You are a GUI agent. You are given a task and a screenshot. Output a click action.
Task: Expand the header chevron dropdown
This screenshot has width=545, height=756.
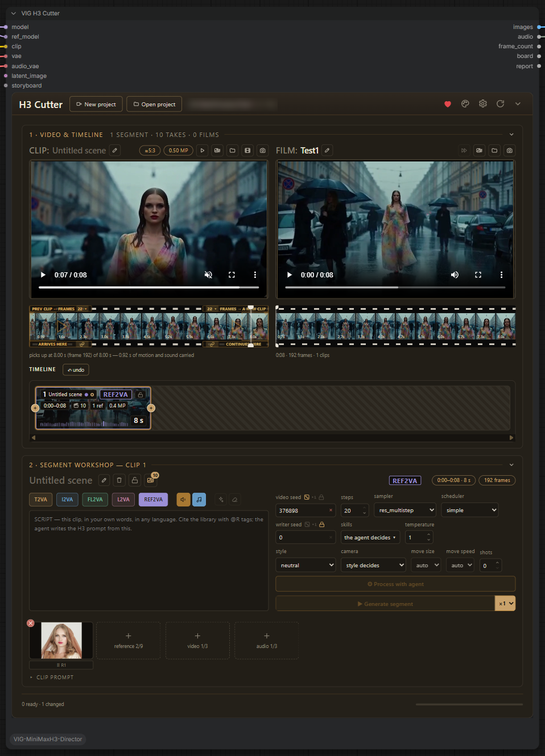coord(518,104)
